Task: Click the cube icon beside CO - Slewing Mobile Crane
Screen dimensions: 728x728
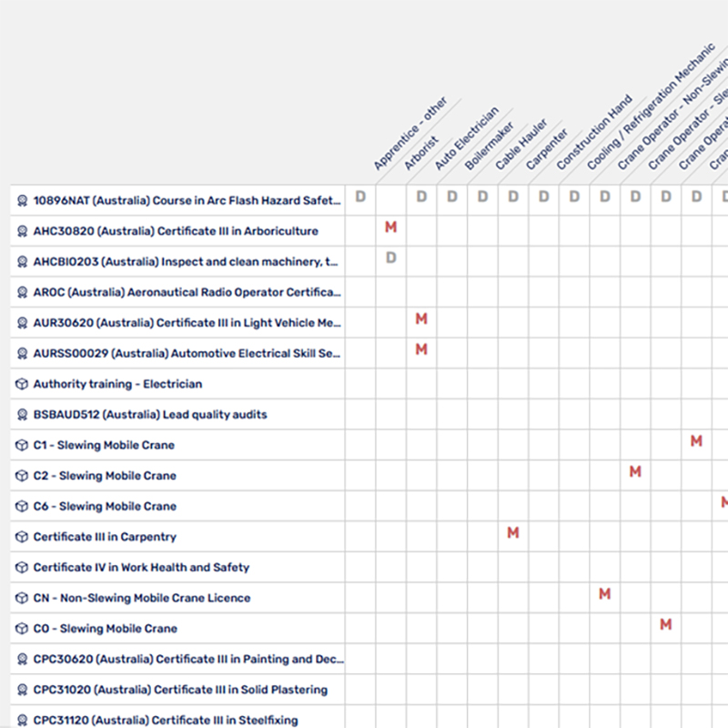Action: tap(22, 629)
